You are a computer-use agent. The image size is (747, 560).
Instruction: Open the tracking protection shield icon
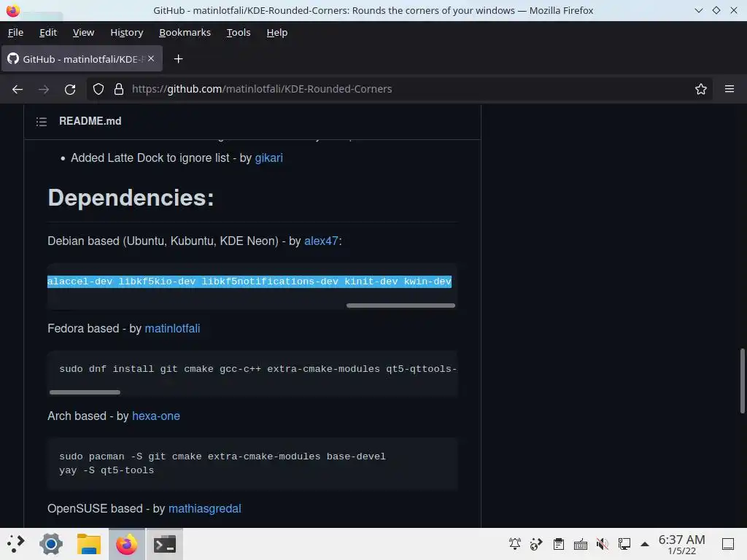click(x=98, y=89)
